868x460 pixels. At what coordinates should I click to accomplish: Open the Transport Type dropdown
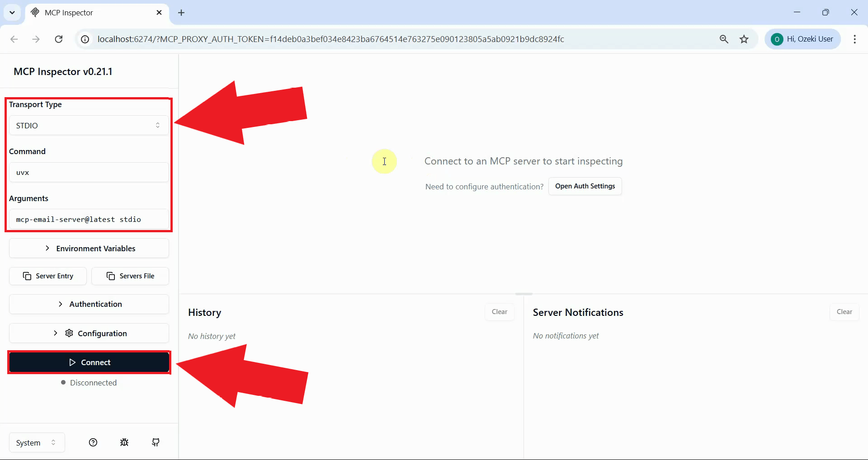pyautogui.click(x=89, y=125)
